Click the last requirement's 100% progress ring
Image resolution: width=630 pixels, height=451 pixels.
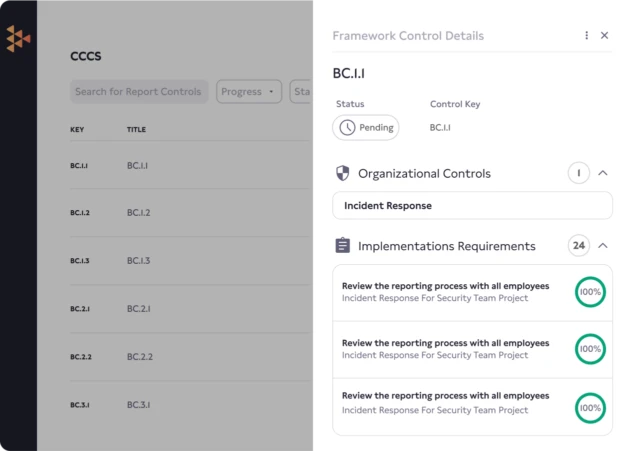click(x=590, y=408)
